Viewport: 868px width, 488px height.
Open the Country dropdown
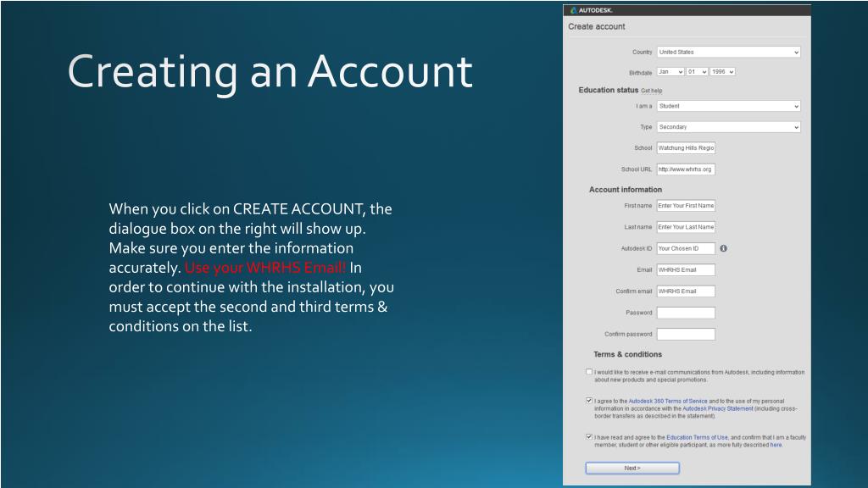pyautogui.click(x=728, y=52)
